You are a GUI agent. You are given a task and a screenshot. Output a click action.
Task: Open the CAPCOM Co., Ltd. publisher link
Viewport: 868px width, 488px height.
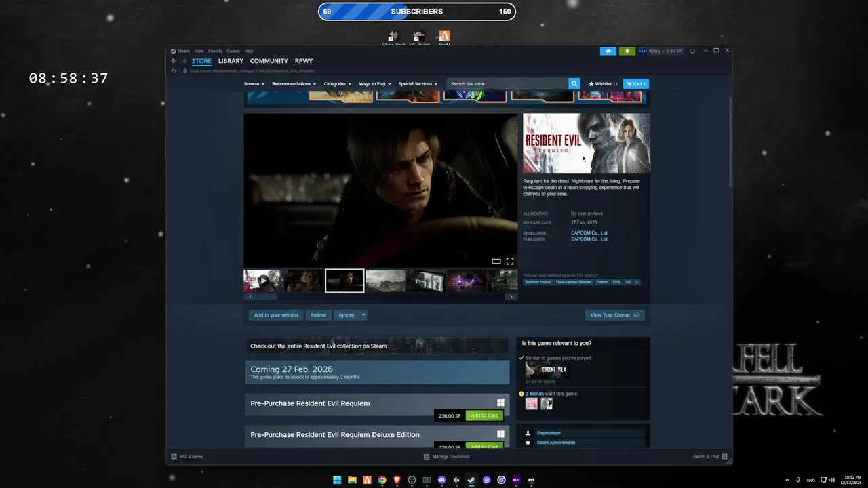click(x=589, y=239)
